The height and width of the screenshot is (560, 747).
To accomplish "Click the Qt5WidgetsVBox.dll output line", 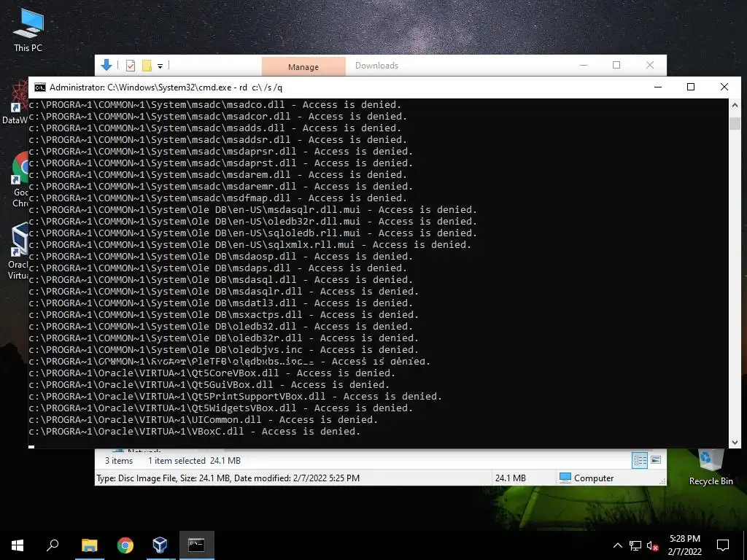I will (x=220, y=408).
